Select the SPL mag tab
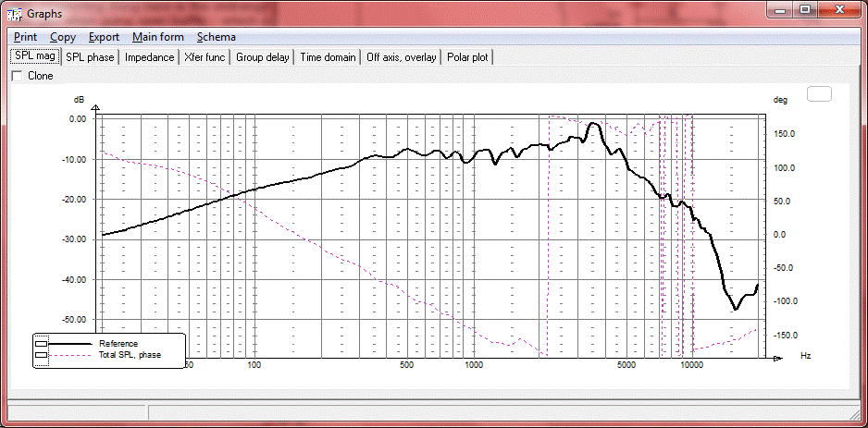The image size is (868, 428). click(x=35, y=55)
